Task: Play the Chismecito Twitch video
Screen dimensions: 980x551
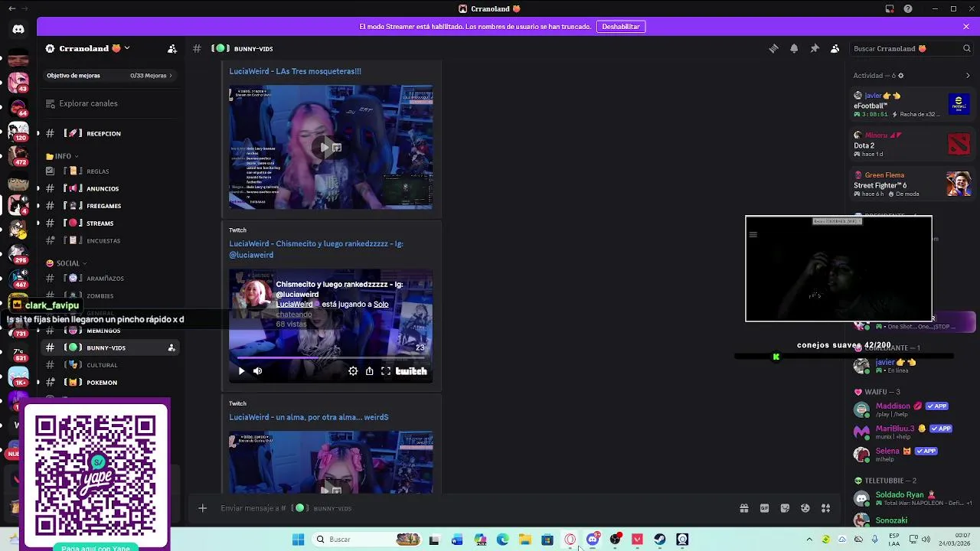Action: coord(241,371)
